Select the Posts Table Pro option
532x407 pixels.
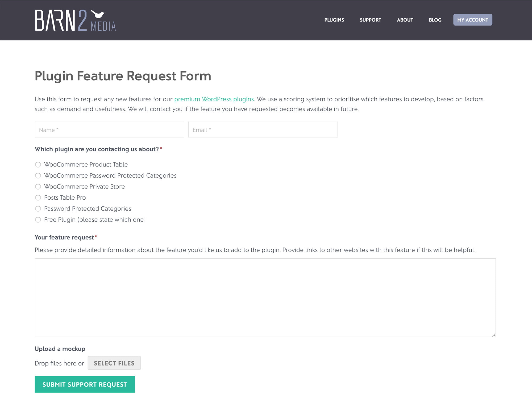[38, 198]
